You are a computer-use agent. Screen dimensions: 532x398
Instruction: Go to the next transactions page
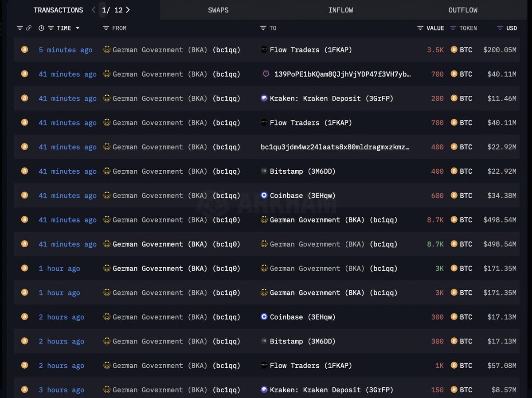(x=128, y=10)
